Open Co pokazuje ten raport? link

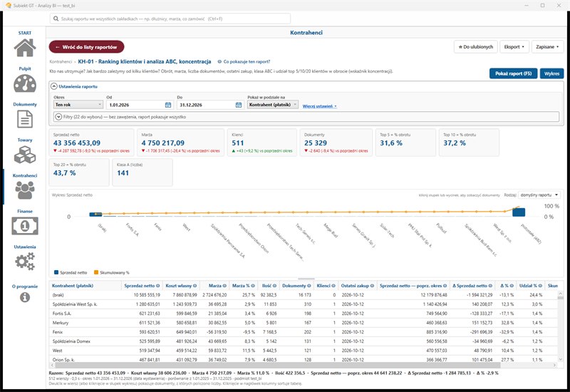244,62
